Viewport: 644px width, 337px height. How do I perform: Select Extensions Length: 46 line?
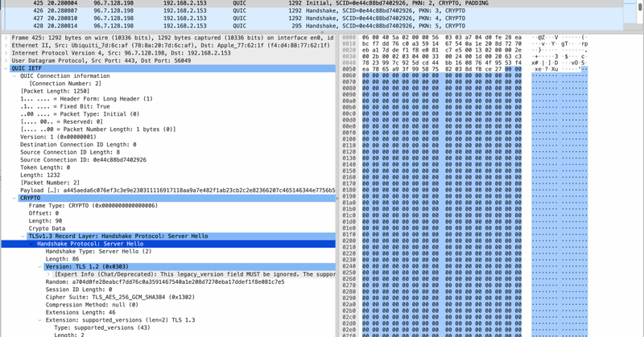click(80, 312)
